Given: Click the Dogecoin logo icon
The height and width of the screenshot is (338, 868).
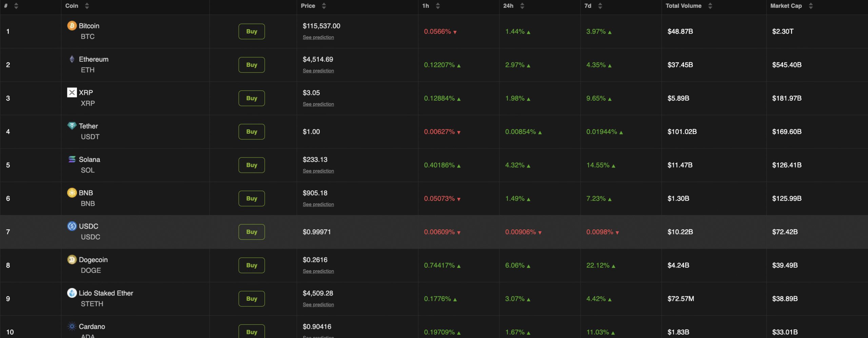Looking at the screenshot, I should (x=72, y=260).
